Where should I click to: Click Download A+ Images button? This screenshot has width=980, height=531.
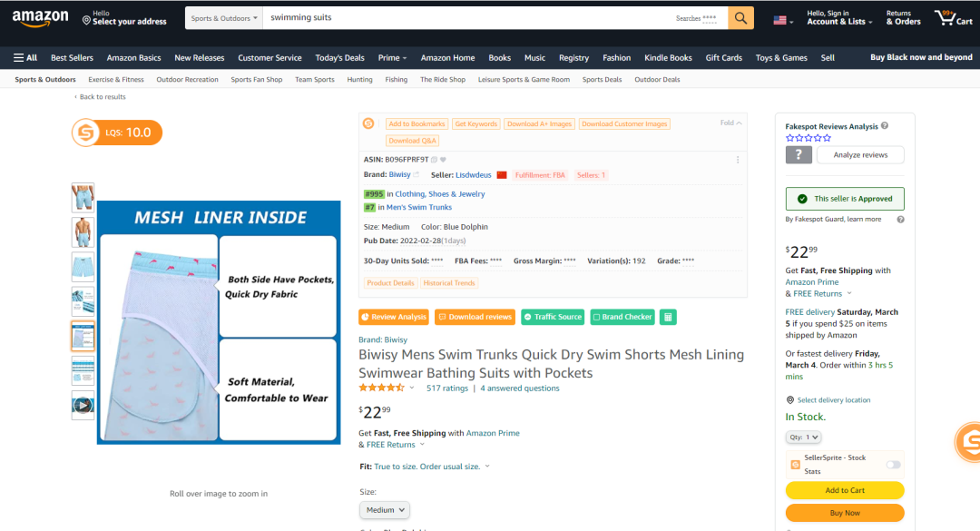tap(539, 123)
